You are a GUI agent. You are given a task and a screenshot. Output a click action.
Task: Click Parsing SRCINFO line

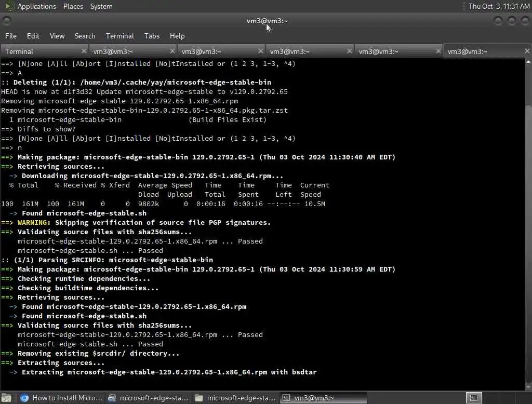[x=107, y=260]
